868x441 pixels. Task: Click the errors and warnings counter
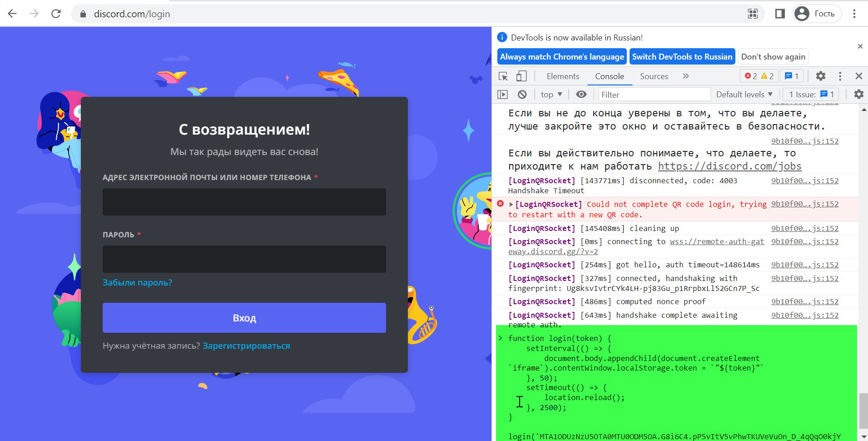pos(759,76)
